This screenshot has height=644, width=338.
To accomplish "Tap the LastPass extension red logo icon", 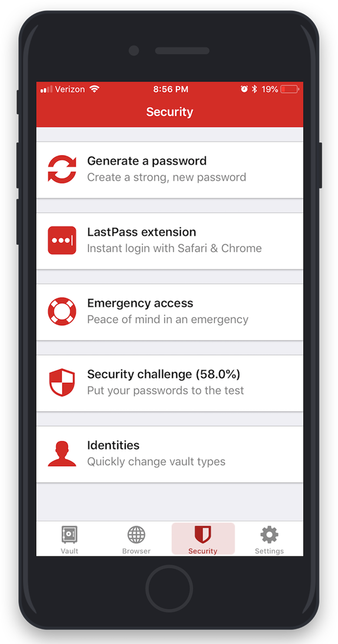I will (x=62, y=240).
